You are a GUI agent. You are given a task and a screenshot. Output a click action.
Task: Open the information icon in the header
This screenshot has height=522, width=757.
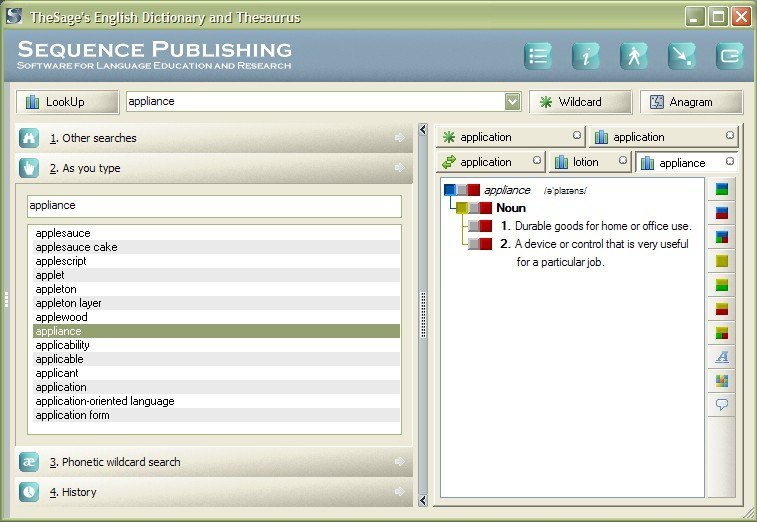(586, 56)
